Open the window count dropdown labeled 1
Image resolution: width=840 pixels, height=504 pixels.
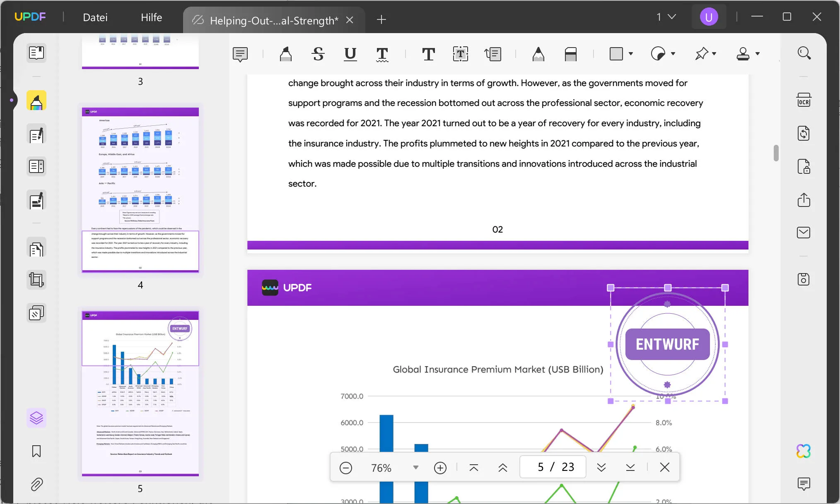(x=666, y=17)
